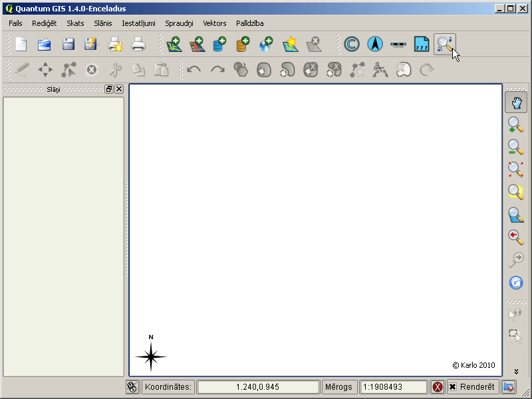This screenshot has width=532, height=399.
Task: Select features with selection tool
Action: 516,336
